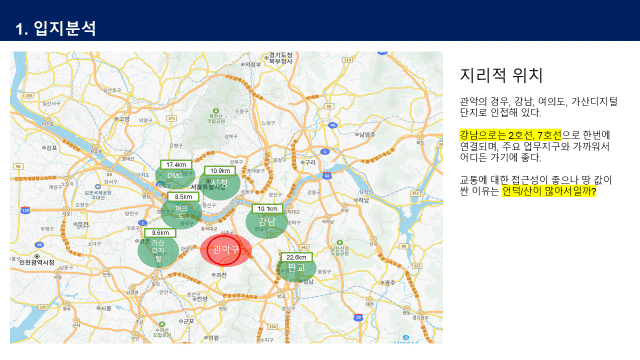Click the route 29 highway shield
The height and width of the screenshot is (360, 640).
point(358,317)
